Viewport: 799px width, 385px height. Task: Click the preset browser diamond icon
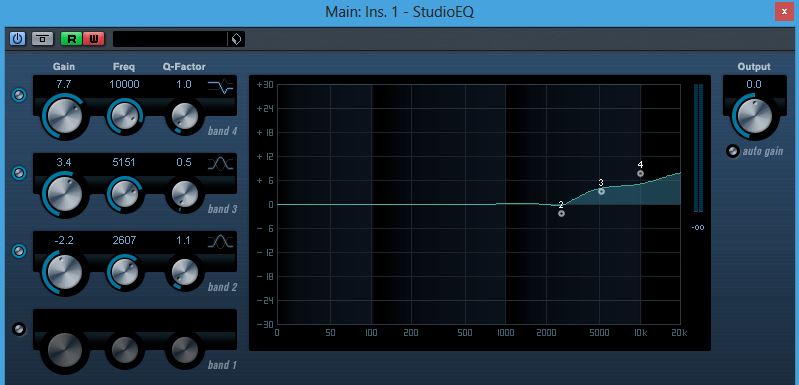236,39
